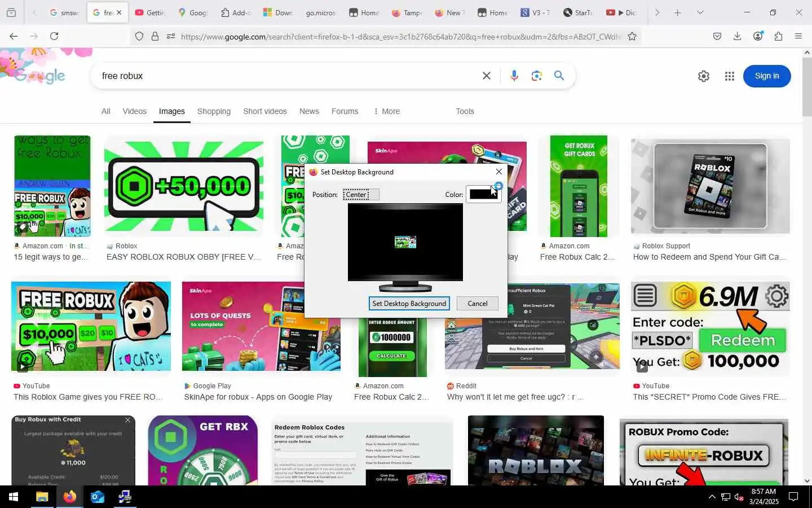Switch to the Short videos tab
This screenshot has height=508, width=812.
coord(265,111)
